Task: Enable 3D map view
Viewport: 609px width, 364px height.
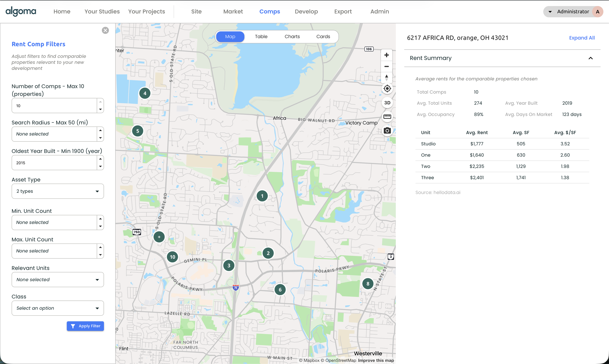Action: click(x=387, y=103)
